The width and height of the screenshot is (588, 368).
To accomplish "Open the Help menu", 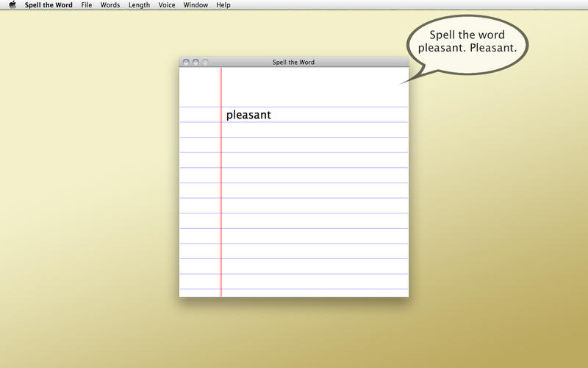I will coord(223,5).
